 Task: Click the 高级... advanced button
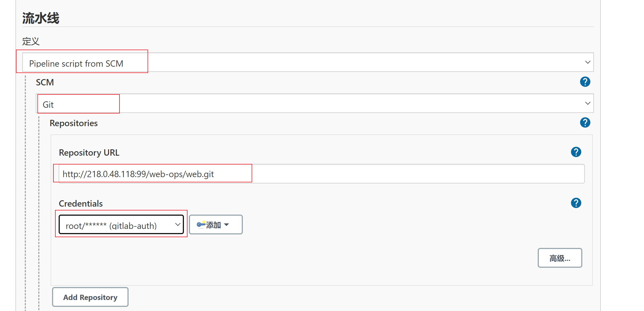click(x=560, y=258)
